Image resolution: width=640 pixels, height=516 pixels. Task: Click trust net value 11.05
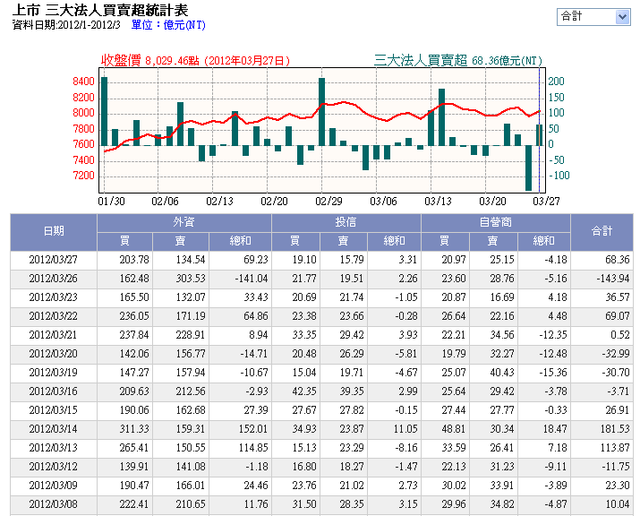point(405,429)
